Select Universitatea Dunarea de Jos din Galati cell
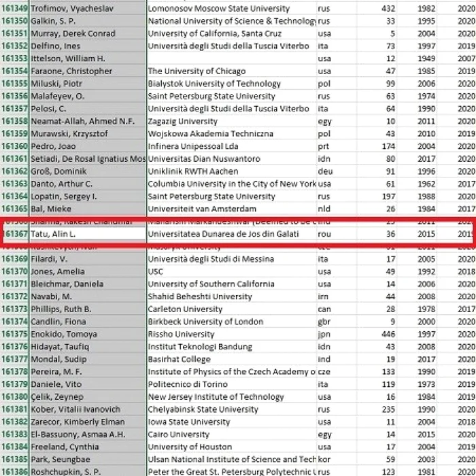Viewport: 476px width, 476px height. click(232, 234)
